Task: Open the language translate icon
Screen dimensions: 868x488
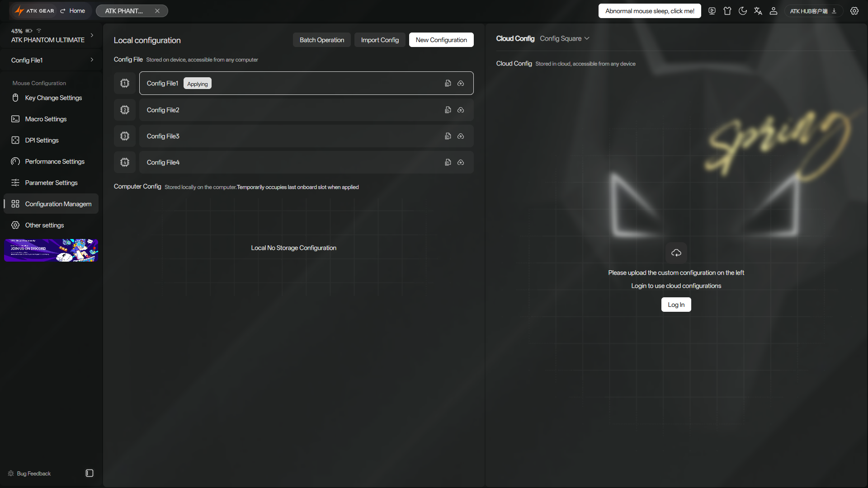Action: click(x=758, y=11)
